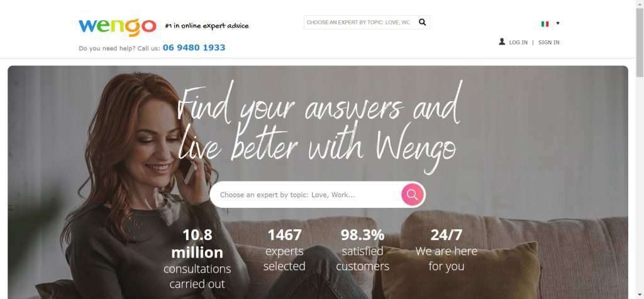Click the page scrollbar up arrow
Viewport: 644px width, 299px height.
coord(640,4)
